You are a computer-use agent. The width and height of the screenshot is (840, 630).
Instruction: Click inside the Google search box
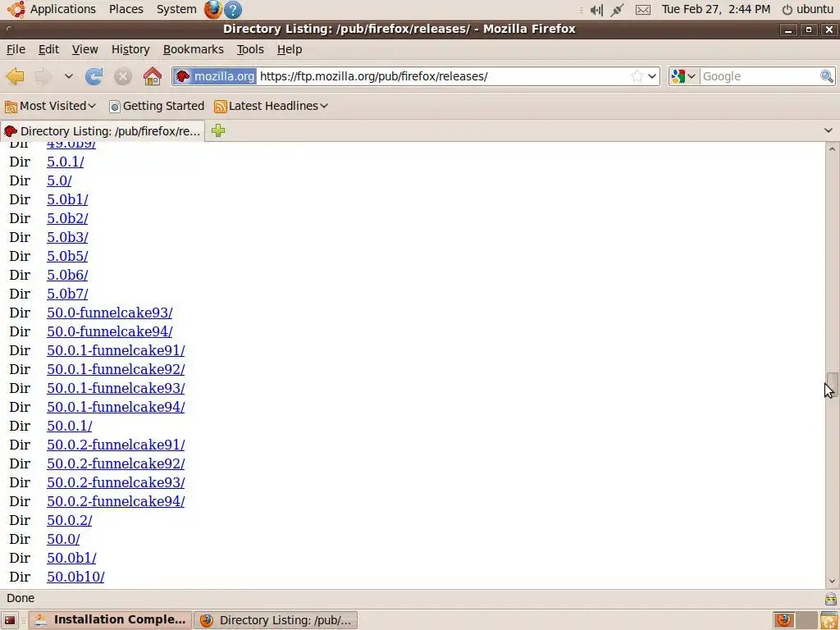759,76
